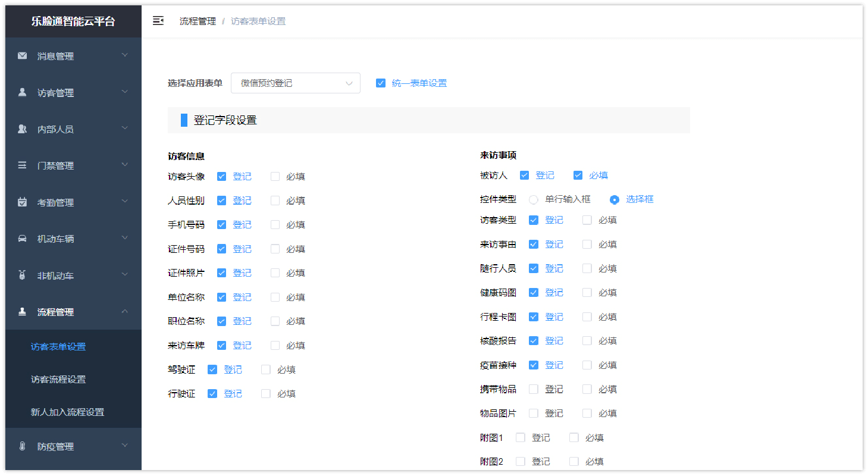Click the 选择框 link for 控件类型
The image size is (868, 476).
[x=640, y=199]
